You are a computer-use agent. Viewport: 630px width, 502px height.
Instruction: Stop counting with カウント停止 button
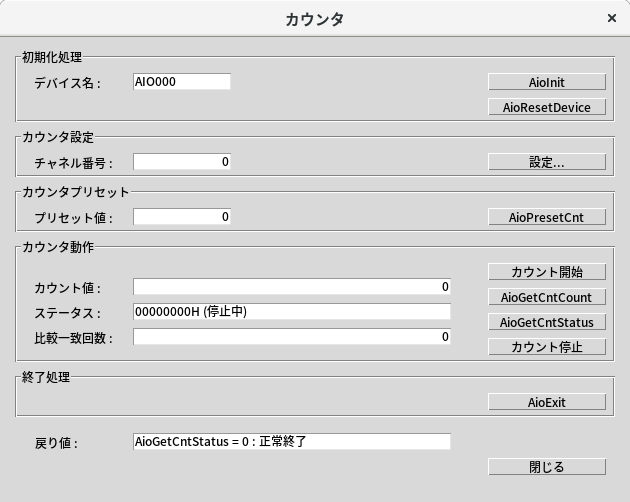(x=547, y=347)
